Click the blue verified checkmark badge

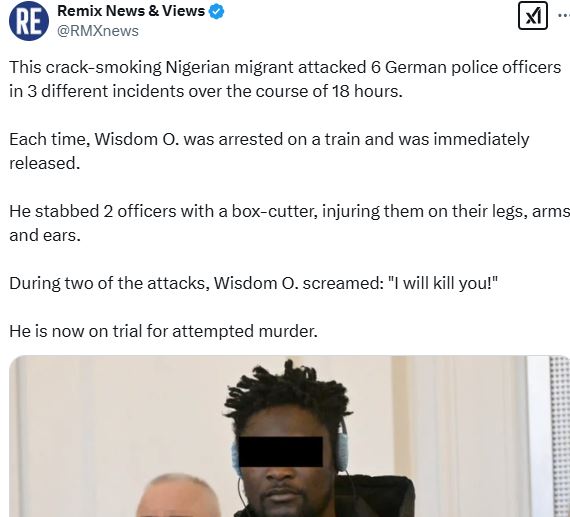pos(217,12)
